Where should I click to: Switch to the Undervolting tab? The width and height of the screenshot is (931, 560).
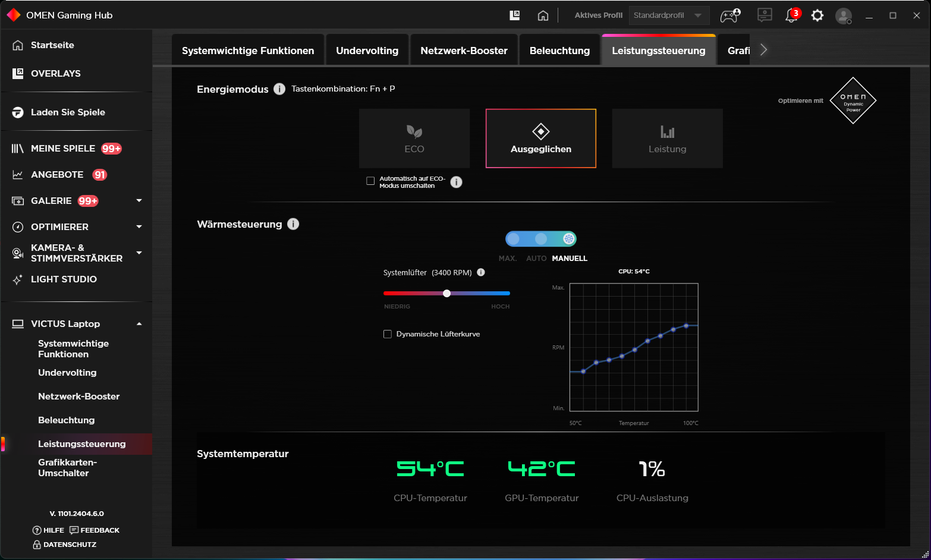click(367, 51)
